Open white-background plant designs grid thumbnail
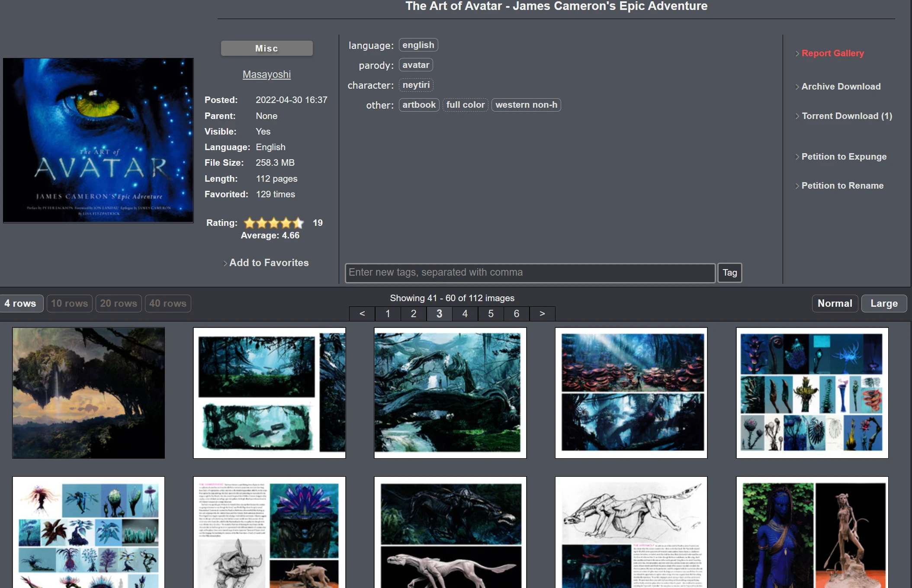This screenshot has width=912, height=588. [89, 532]
